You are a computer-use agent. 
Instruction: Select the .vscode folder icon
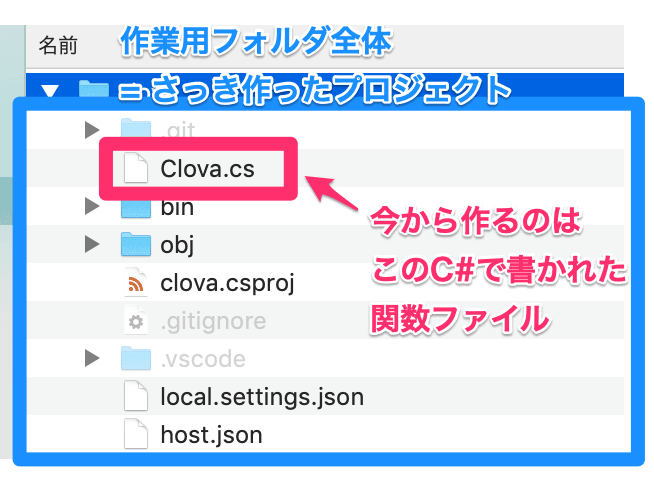point(135,358)
